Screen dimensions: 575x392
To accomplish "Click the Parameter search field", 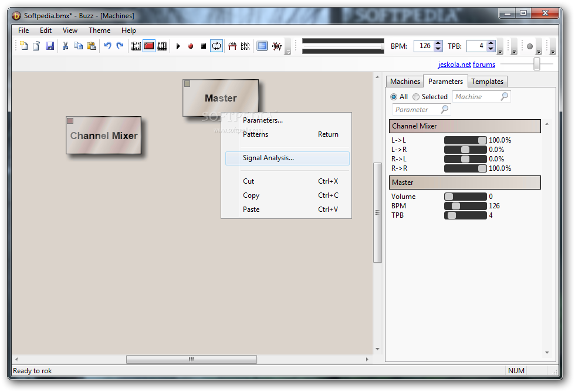I will (422, 110).
